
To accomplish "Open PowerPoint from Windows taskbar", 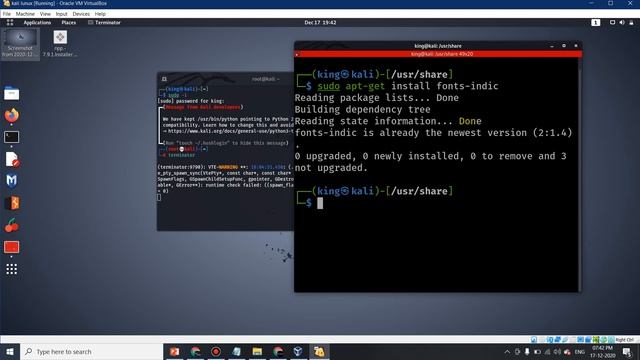I will coord(174,351).
